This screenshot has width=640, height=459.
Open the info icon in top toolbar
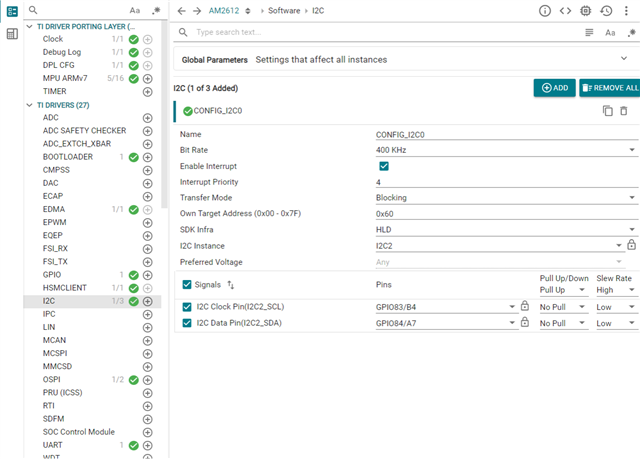545,11
